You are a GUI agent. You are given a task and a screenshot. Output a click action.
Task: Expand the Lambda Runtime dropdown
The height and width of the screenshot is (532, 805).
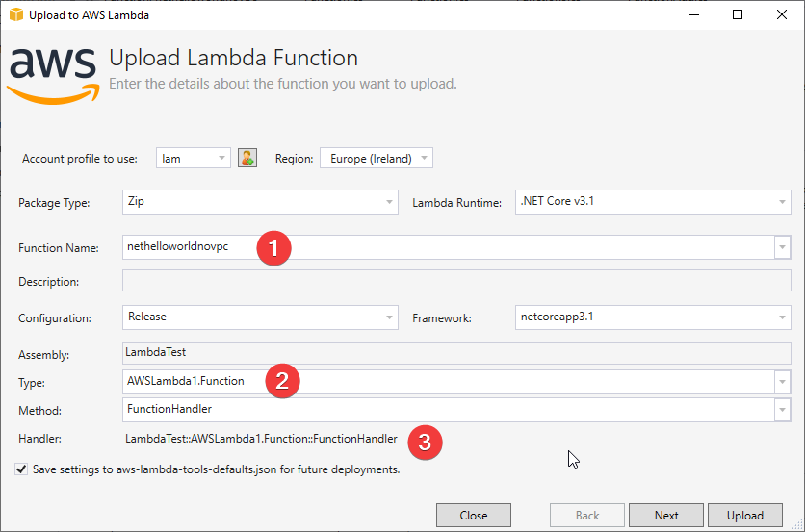(653, 202)
